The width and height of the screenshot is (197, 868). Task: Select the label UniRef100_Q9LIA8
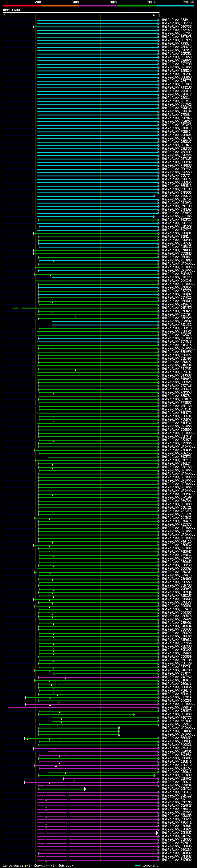[176, 138]
